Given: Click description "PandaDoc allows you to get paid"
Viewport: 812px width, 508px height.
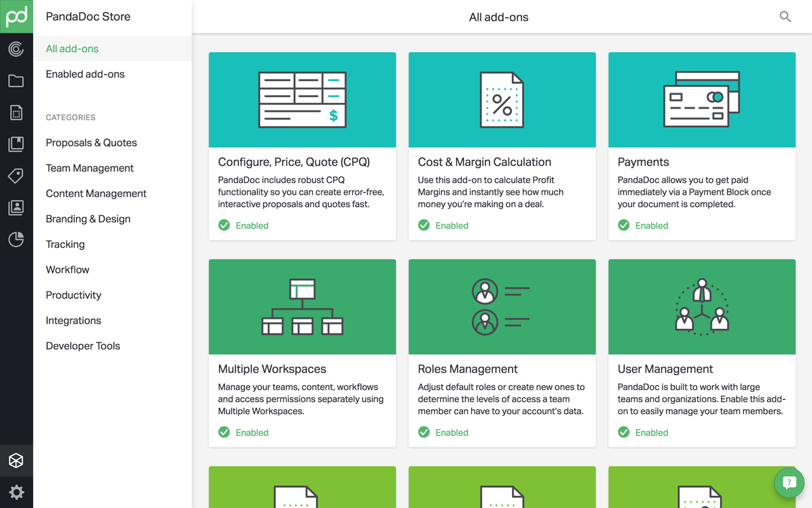Looking at the screenshot, I should tap(695, 192).
